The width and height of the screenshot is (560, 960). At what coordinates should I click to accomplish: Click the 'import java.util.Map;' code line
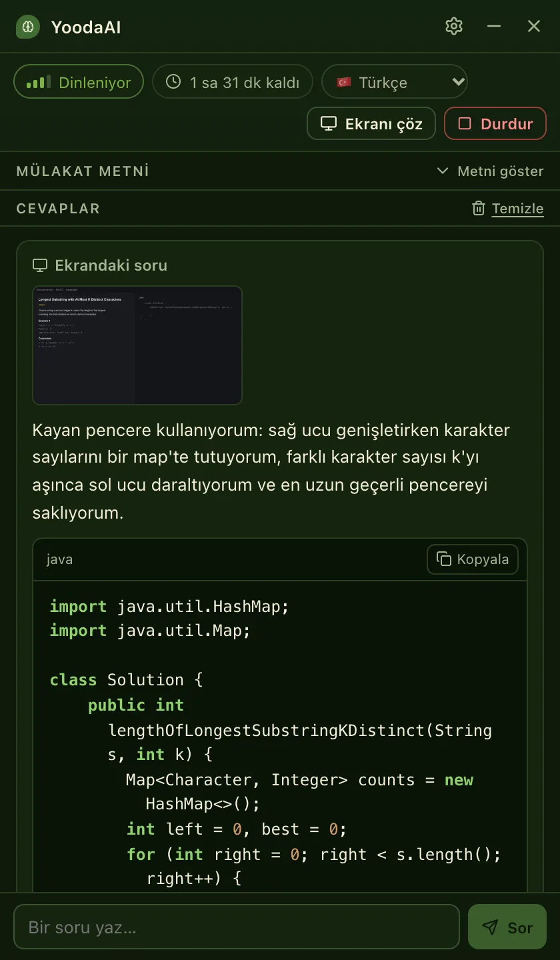tap(150, 631)
